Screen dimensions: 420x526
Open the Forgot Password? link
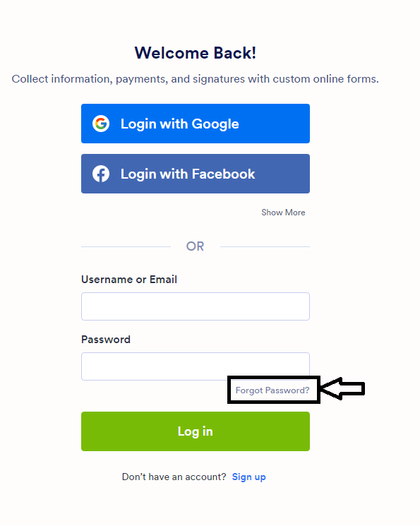(x=272, y=390)
